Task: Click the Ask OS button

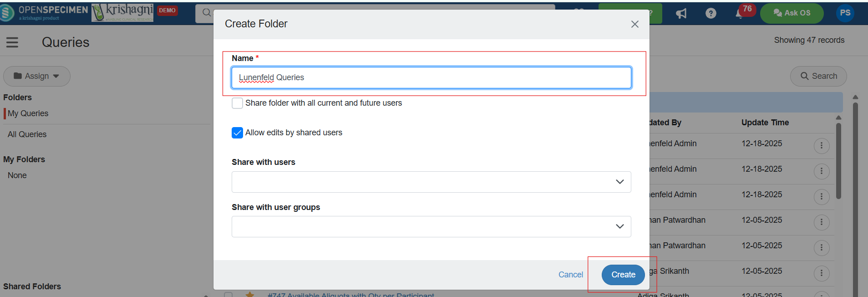Action: [792, 13]
